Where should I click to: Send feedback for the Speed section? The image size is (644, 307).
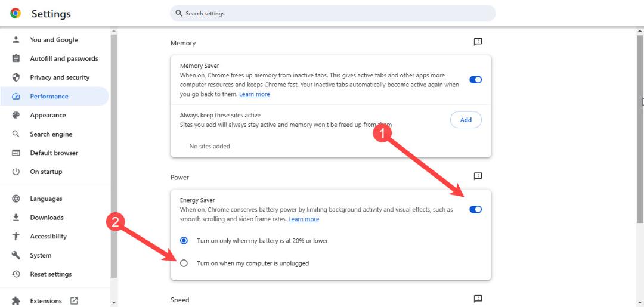pos(478,299)
